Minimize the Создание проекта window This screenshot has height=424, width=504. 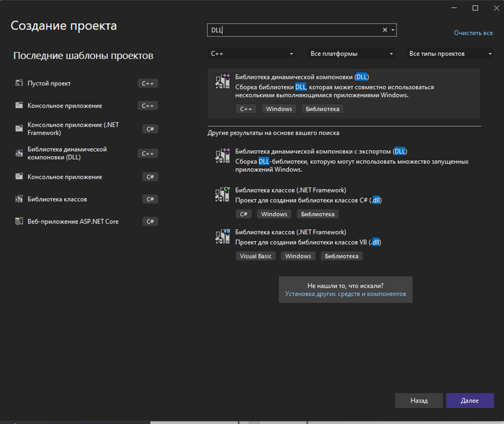coord(454,8)
